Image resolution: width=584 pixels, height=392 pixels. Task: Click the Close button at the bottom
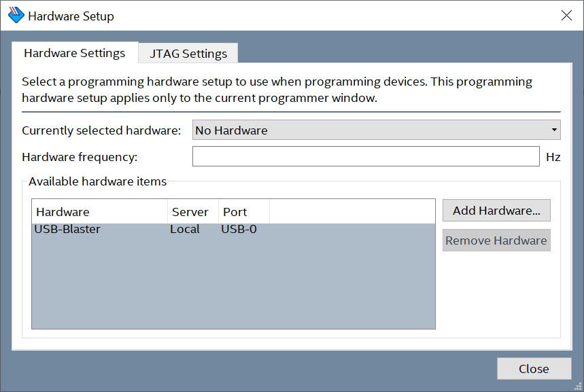pos(534,369)
